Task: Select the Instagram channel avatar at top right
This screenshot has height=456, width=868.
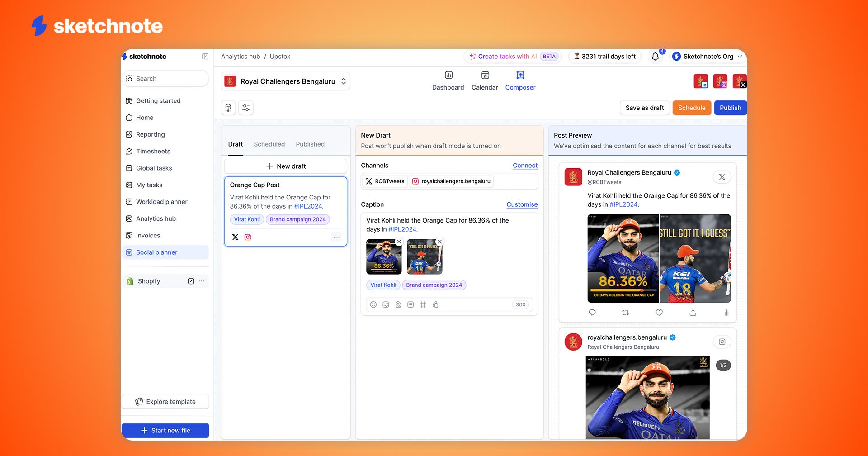Action: pyautogui.click(x=720, y=81)
